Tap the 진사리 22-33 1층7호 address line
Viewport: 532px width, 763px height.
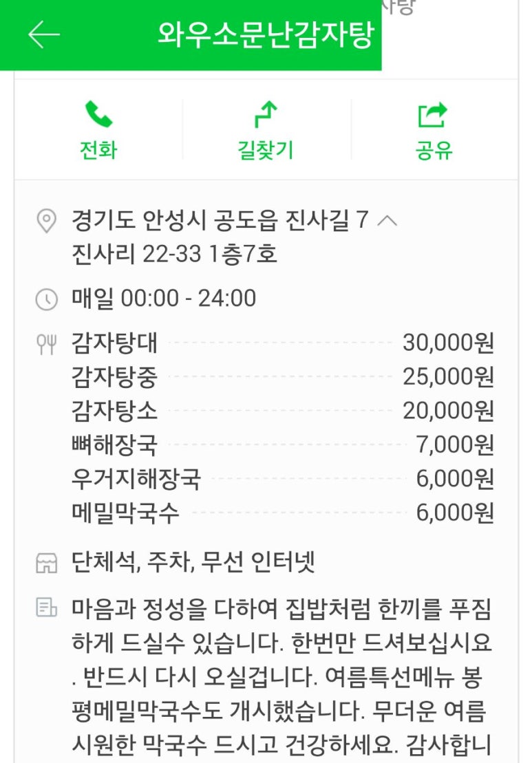[174, 255]
